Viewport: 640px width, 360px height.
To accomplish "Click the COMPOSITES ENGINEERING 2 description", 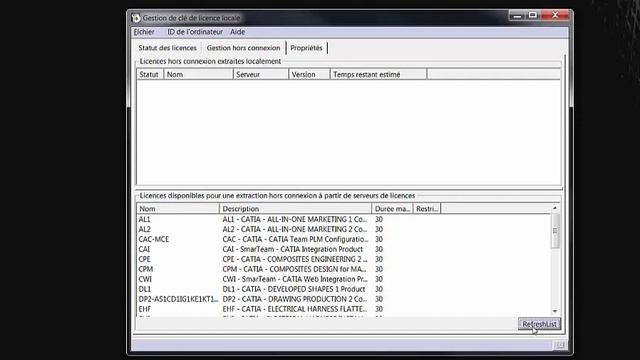I will pos(295,259).
